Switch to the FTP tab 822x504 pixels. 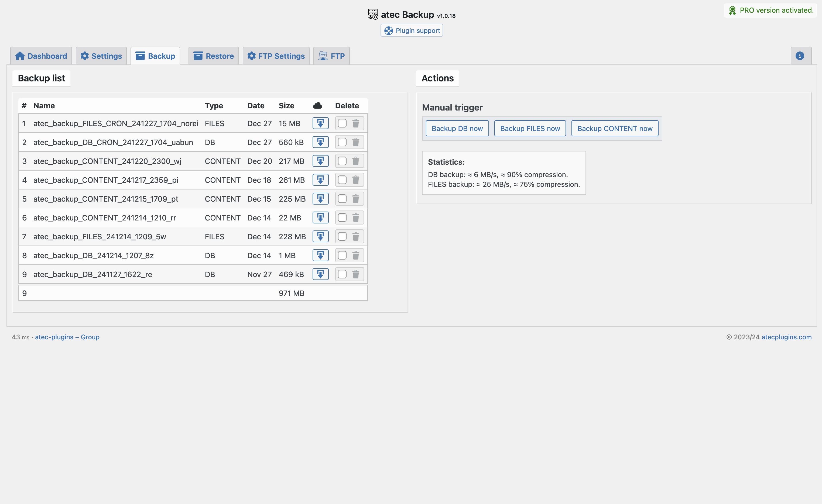(x=331, y=56)
